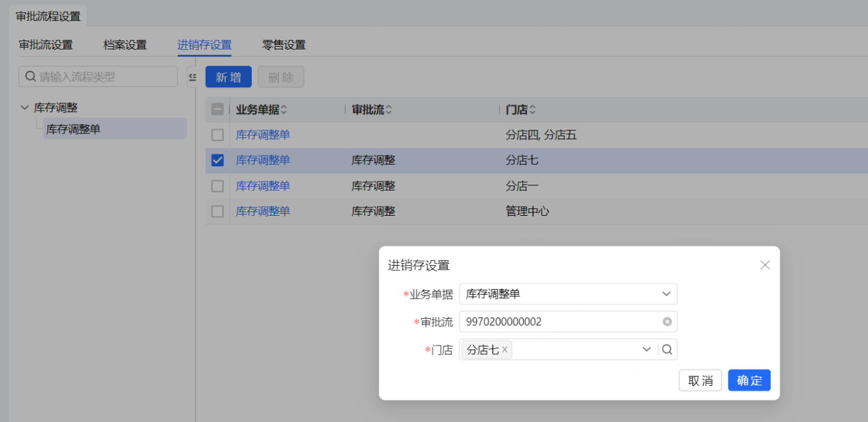Uncheck the 分店七 row checkbox
Screen dimensions: 868x422
click(218, 161)
